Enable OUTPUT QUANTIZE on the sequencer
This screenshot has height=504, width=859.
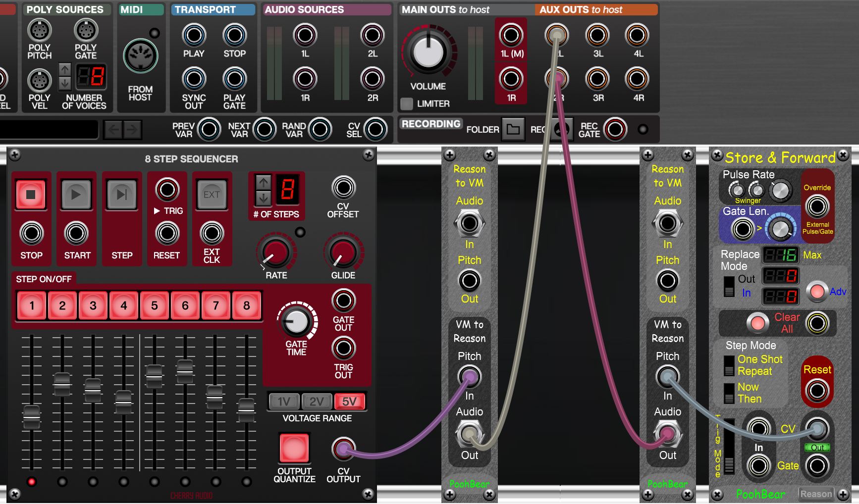tap(293, 447)
